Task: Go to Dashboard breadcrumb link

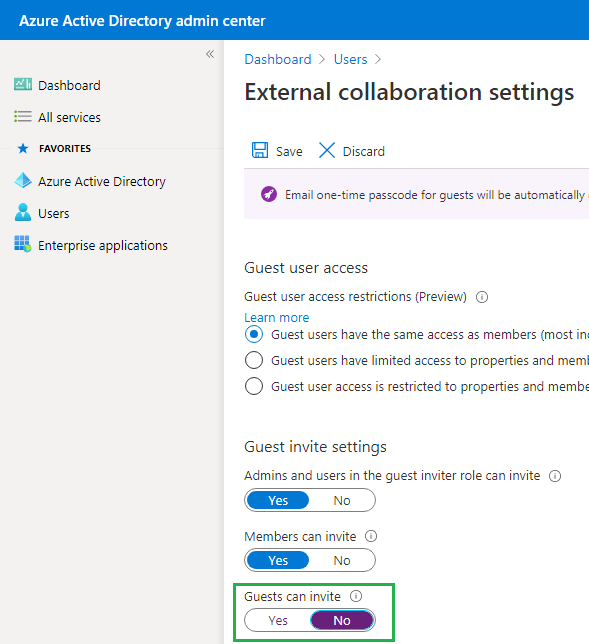Action: [278, 60]
